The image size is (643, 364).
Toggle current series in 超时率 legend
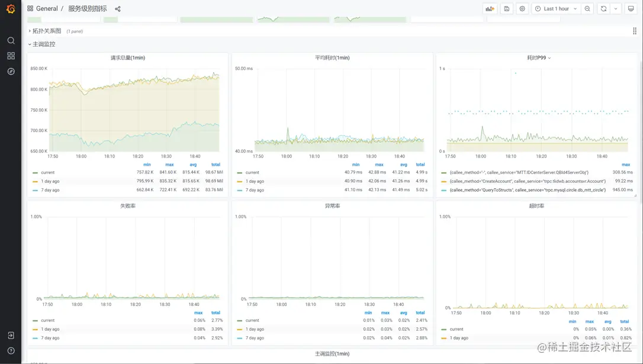tap(456, 329)
